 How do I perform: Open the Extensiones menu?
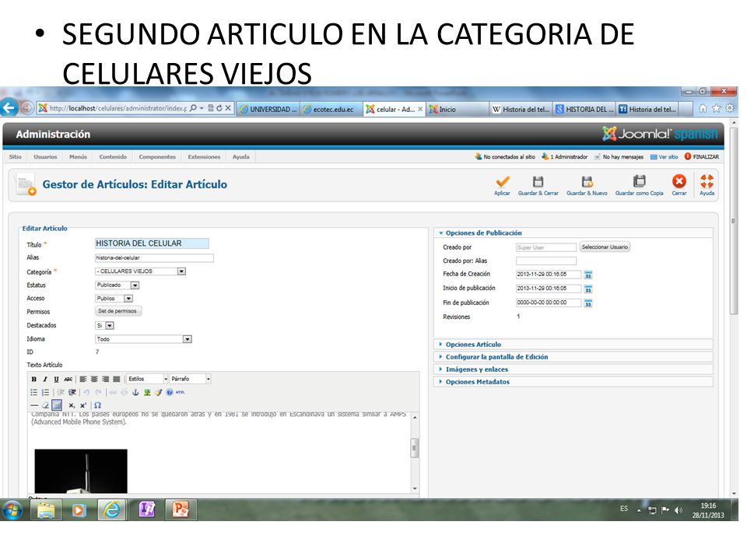(x=204, y=156)
